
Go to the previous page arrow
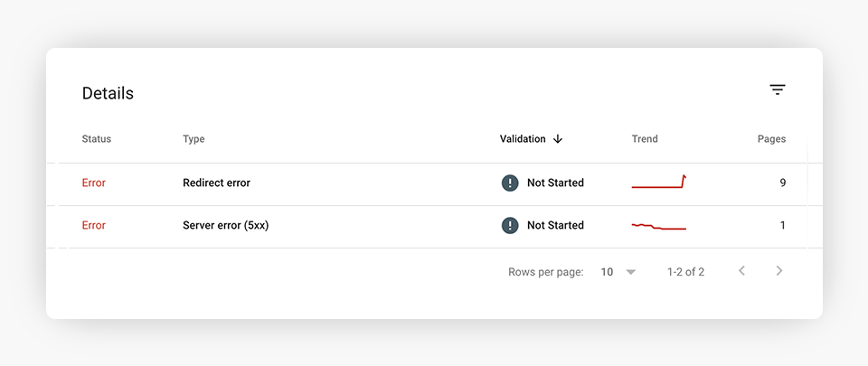(x=741, y=271)
